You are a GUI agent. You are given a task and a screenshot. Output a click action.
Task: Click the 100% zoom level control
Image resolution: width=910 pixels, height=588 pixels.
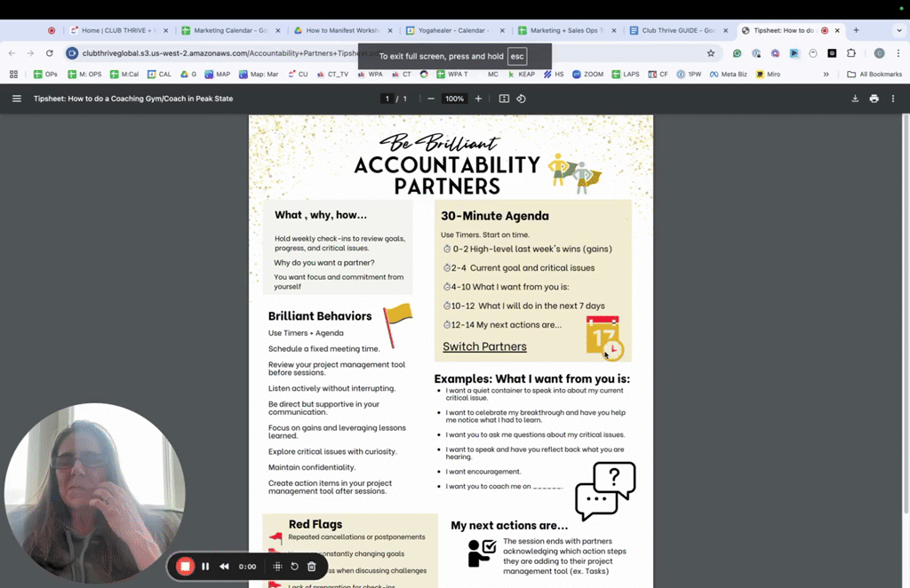454,99
